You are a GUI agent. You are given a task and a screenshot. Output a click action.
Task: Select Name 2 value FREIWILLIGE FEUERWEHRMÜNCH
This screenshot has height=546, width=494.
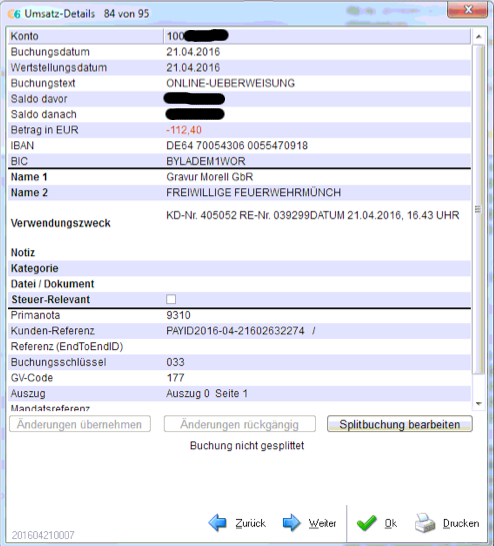pyautogui.click(x=253, y=193)
